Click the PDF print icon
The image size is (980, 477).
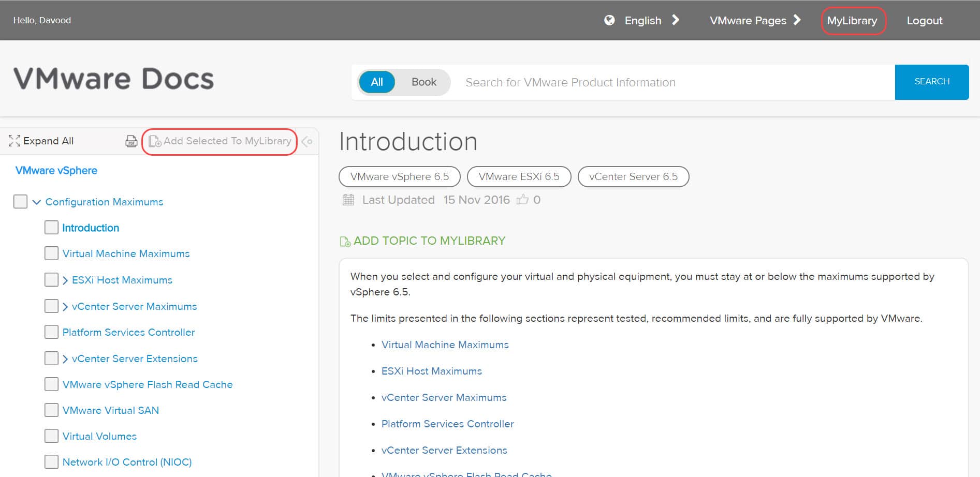(131, 141)
